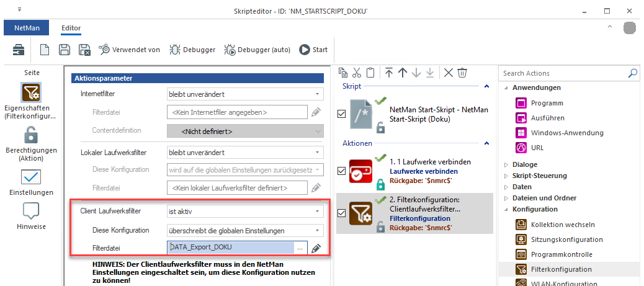Image resolution: width=644 pixels, height=286 pixels.
Task: Toggle checkbox for NetMan Start-Skript
Action: 341,114
